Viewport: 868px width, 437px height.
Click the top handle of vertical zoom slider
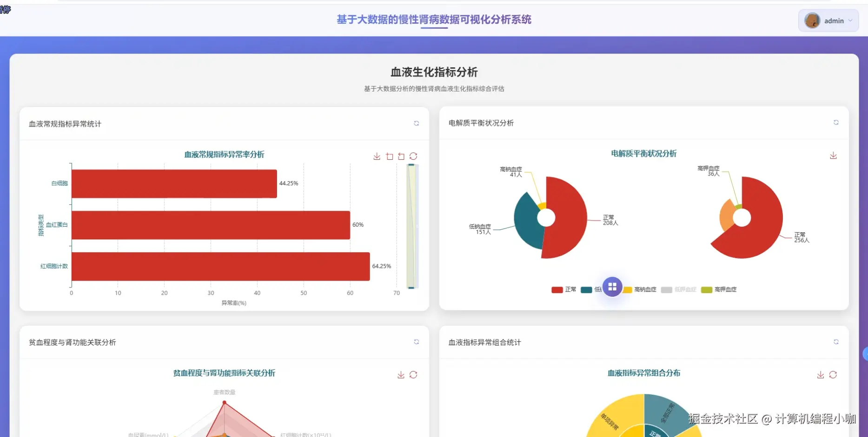[411, 165]
